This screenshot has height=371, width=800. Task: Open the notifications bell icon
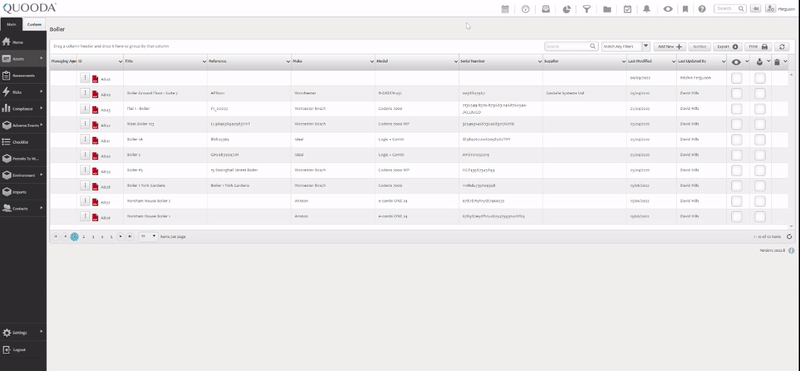click(647, 9)
